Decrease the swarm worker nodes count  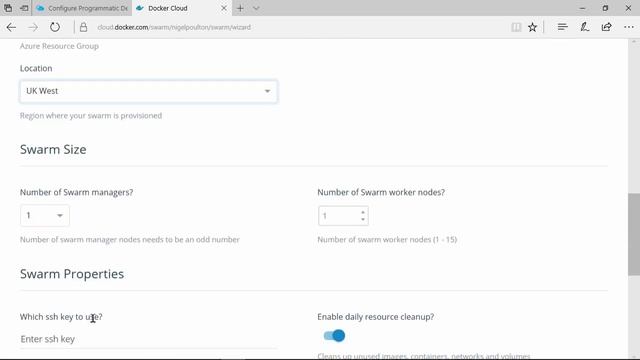coord(362,220)
